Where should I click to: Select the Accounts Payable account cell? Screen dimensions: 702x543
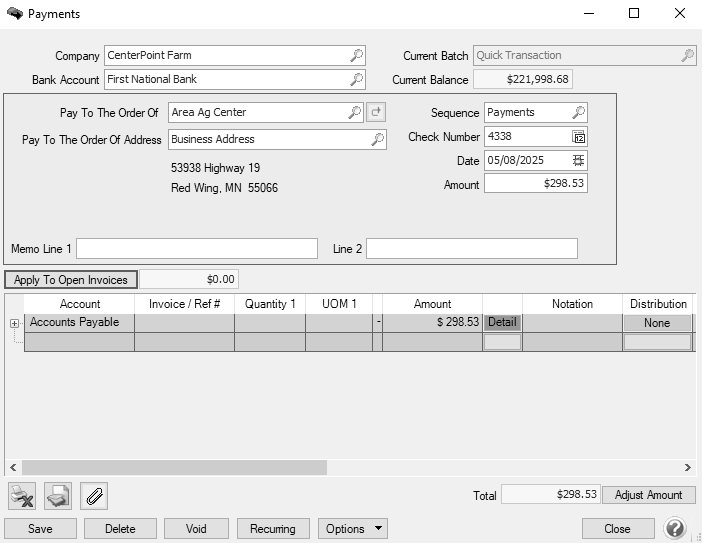(x=79, y=322)
